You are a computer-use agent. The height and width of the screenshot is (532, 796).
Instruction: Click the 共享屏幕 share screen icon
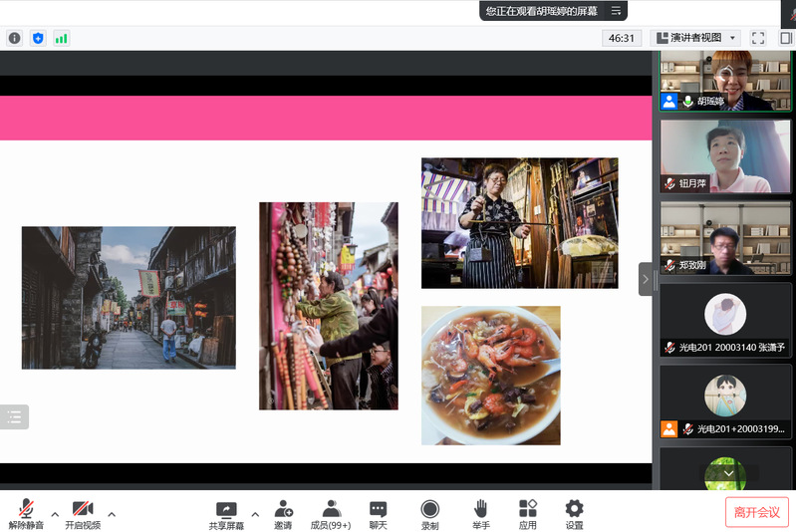click(226, 514)
